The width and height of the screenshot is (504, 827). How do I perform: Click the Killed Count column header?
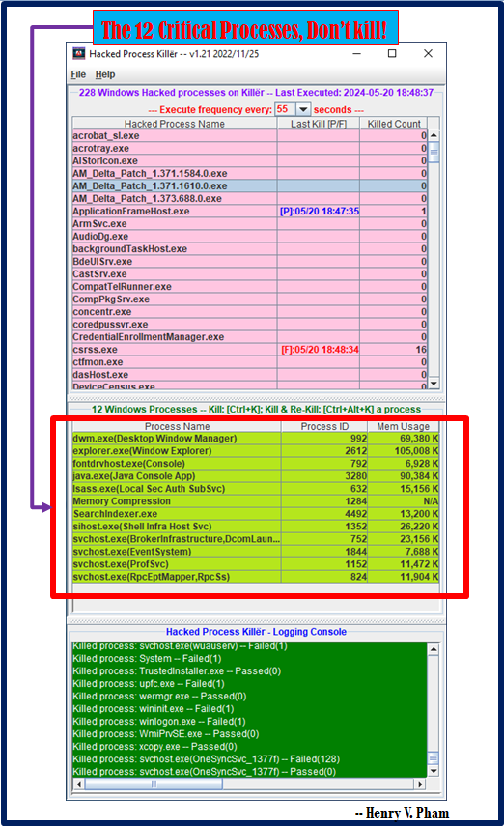tap(394, 124)
